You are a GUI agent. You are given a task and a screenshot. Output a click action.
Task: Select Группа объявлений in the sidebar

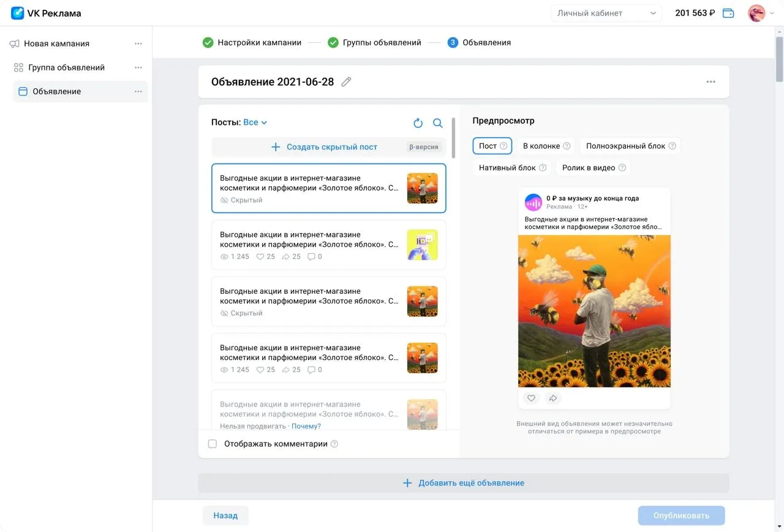[x=66, y=68]
